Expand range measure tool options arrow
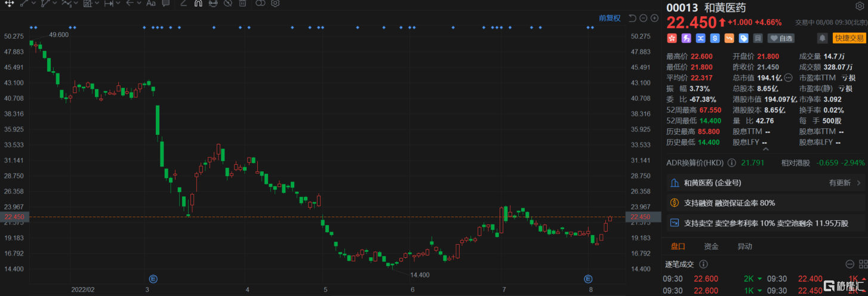 (118, 3)
